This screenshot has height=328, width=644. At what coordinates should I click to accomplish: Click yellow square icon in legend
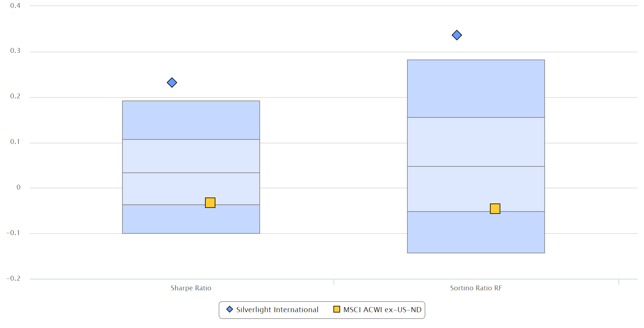click(337, 309)
